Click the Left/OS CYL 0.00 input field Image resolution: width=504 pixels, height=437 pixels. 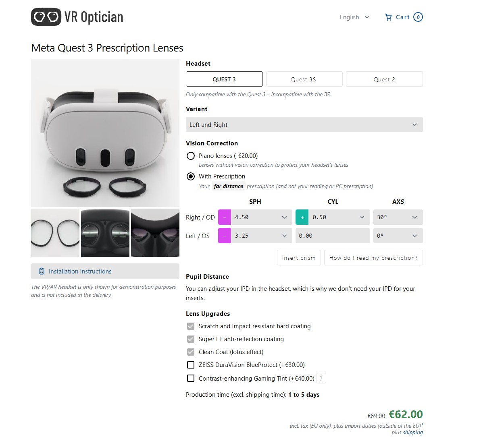pyautogui.click(x=332, y=236)
